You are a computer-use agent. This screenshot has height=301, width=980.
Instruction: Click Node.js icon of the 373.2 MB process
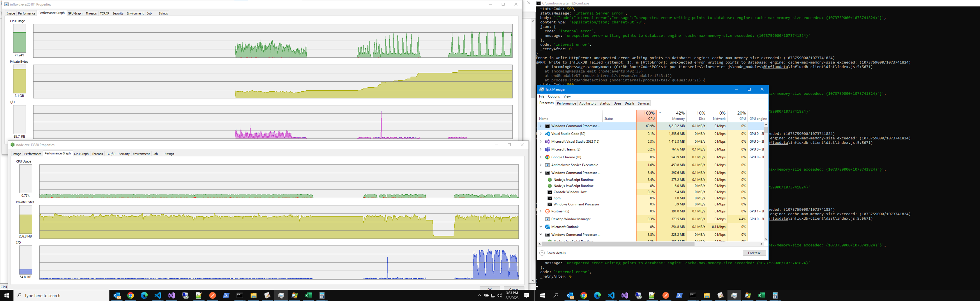pos(549,180)
